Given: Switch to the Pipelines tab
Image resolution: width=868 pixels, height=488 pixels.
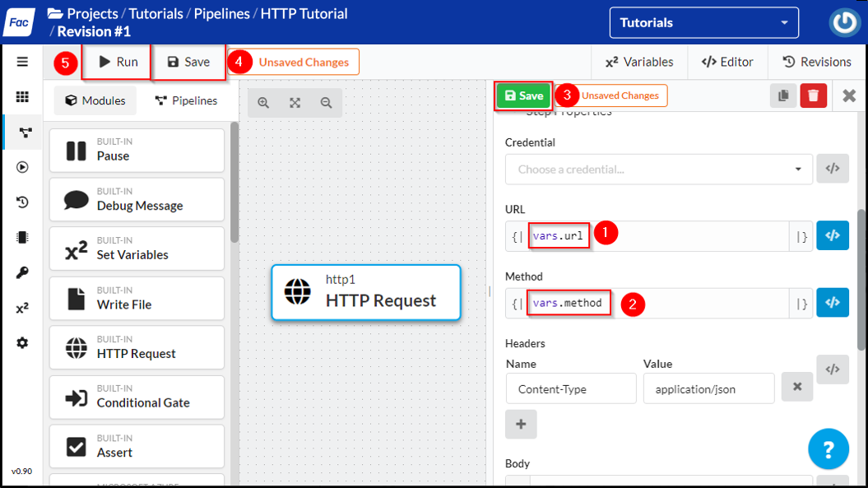Looking at the screenshot, I should pos(187,100).
